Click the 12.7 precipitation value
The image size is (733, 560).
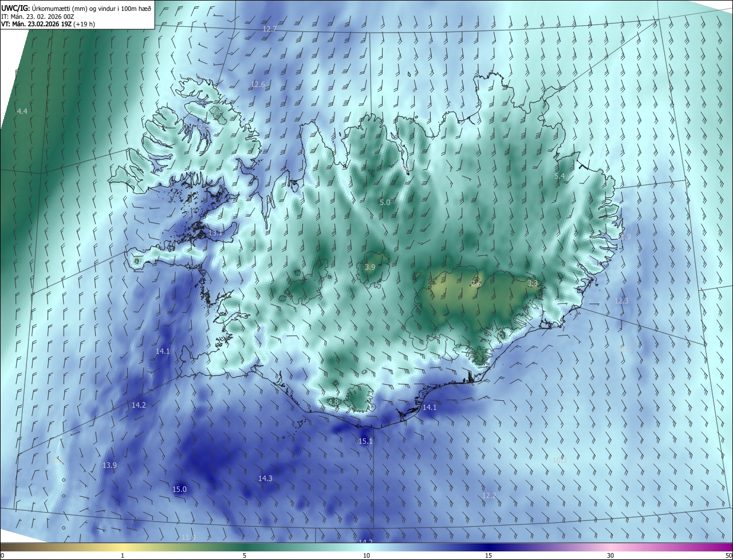[x=270, y=29]
